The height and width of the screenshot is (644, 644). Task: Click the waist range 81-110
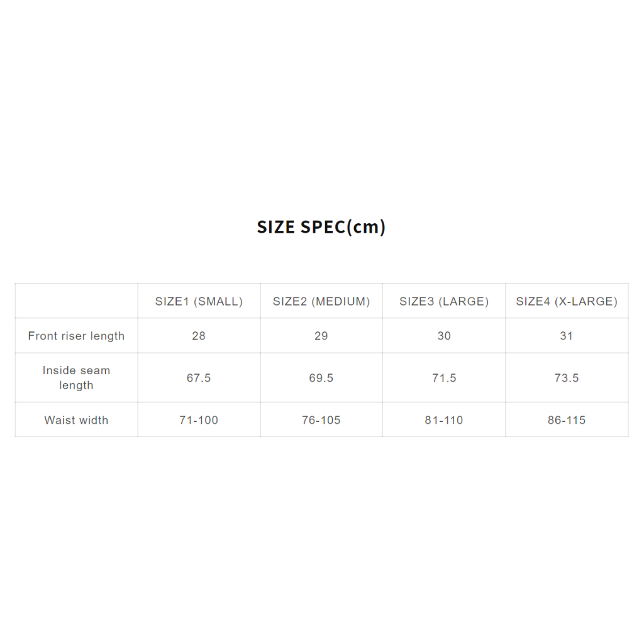(444, 420)
